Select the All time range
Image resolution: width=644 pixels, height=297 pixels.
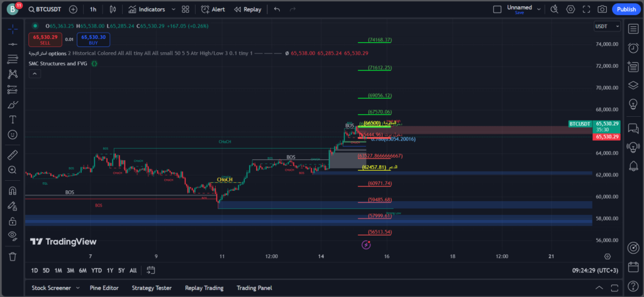tap(133, 271)
